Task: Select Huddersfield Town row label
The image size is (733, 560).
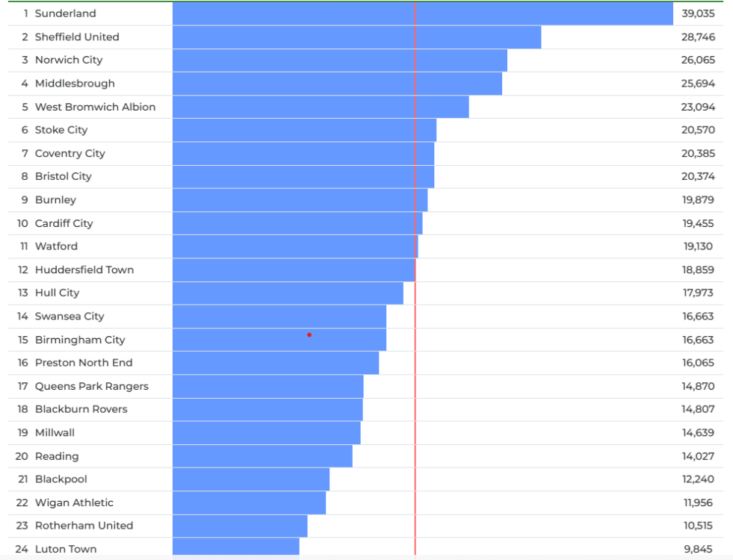Action: [x=84, y=270]
